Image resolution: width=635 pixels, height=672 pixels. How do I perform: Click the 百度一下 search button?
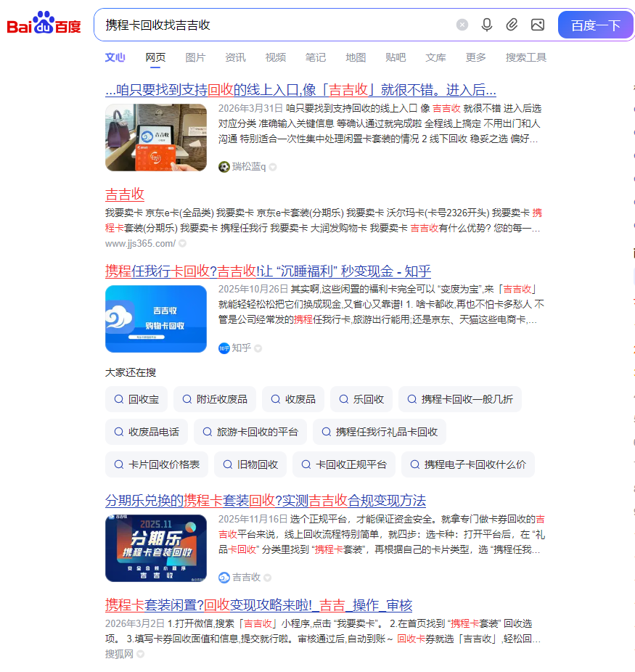pos(595,25)
